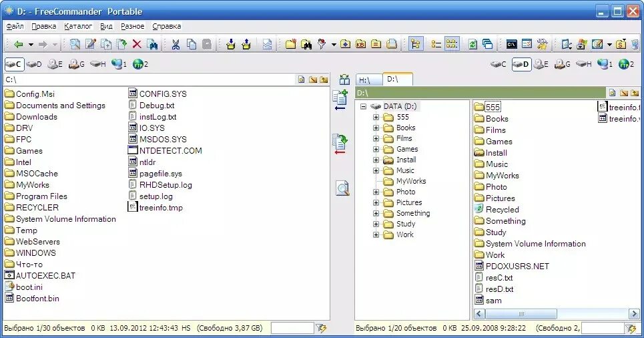Select FTP 2 in left drive bar
Screen dimensions: 644x338
140,64
